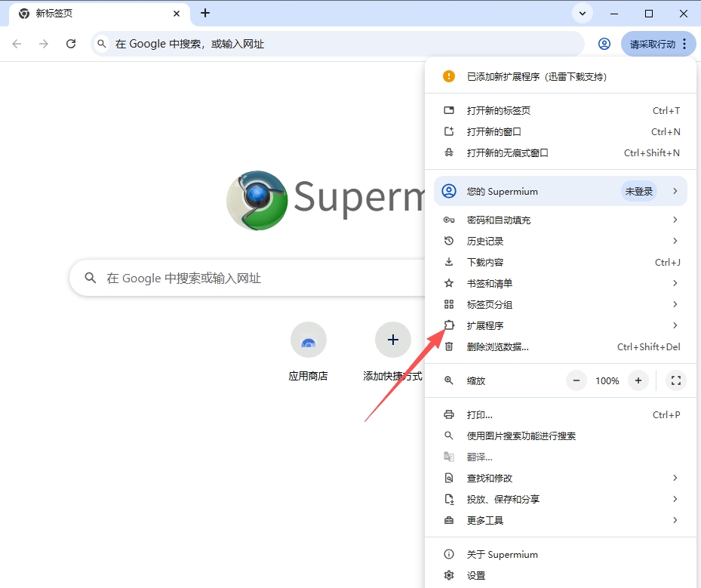Click the grid icon beside 标签页分组
The height and width of the screenshot is (588, 701).
[x=449, y=304]
